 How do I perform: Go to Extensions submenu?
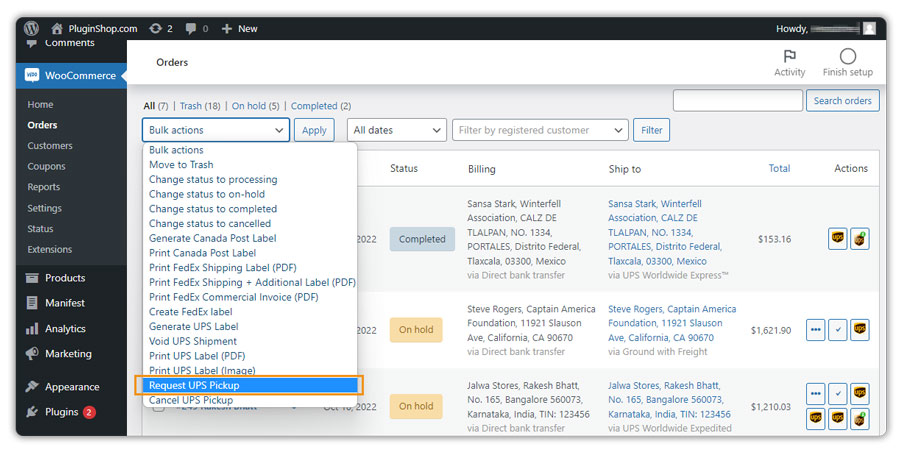click(50, 249)
